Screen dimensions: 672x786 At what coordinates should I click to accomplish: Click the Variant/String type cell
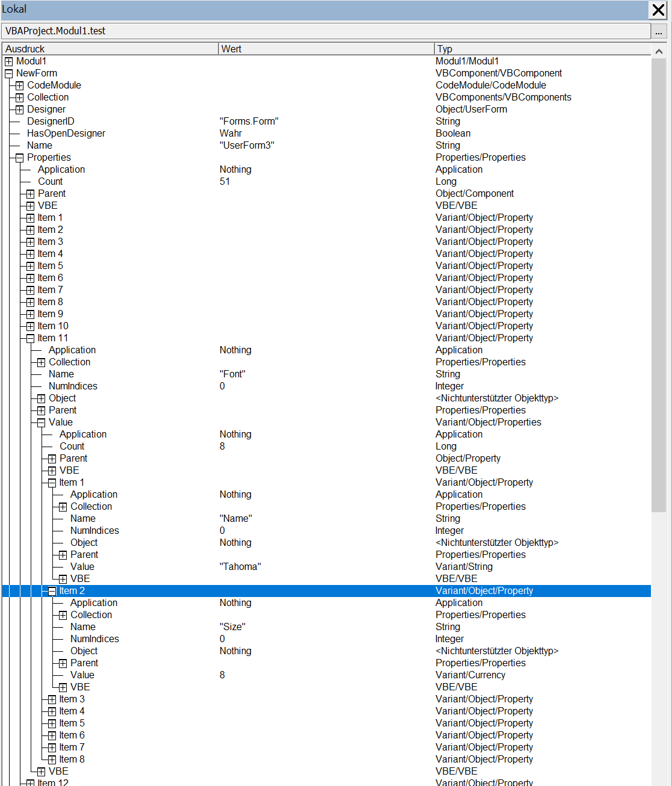464,567
